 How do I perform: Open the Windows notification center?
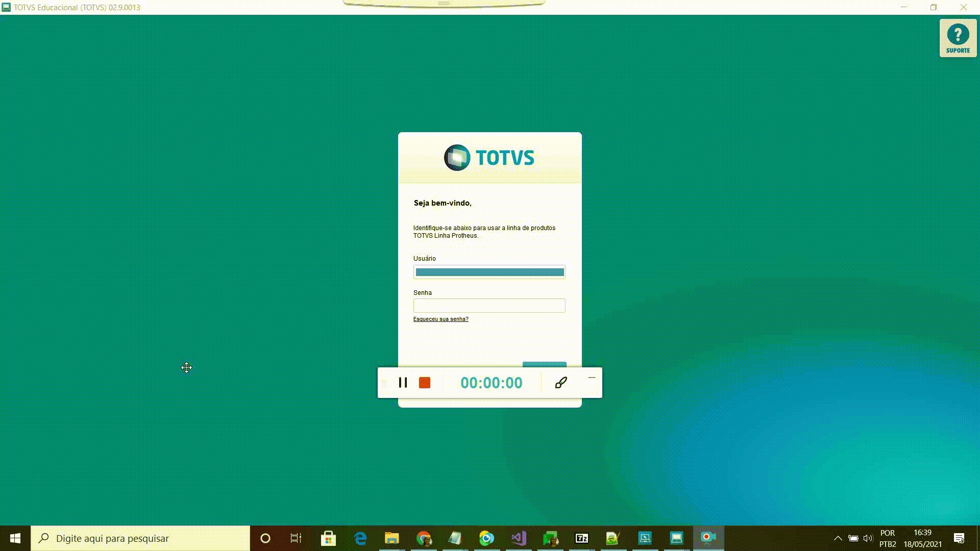pyautogui.click(x=959, y=538)
